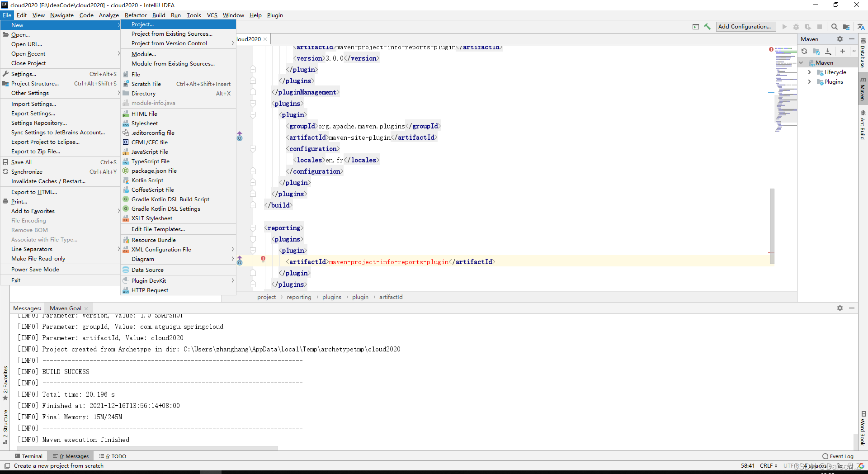Expand Project from Version Control submenu

coord(178,43)
